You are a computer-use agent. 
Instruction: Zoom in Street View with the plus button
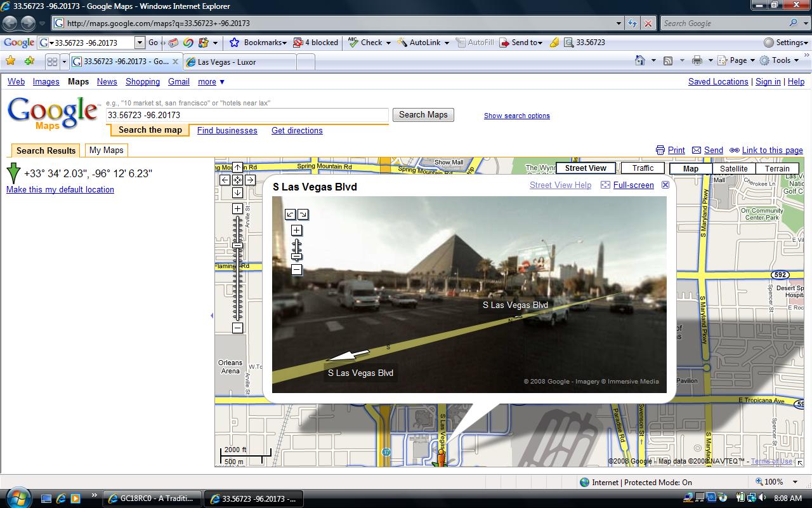[x=296, y=231]
